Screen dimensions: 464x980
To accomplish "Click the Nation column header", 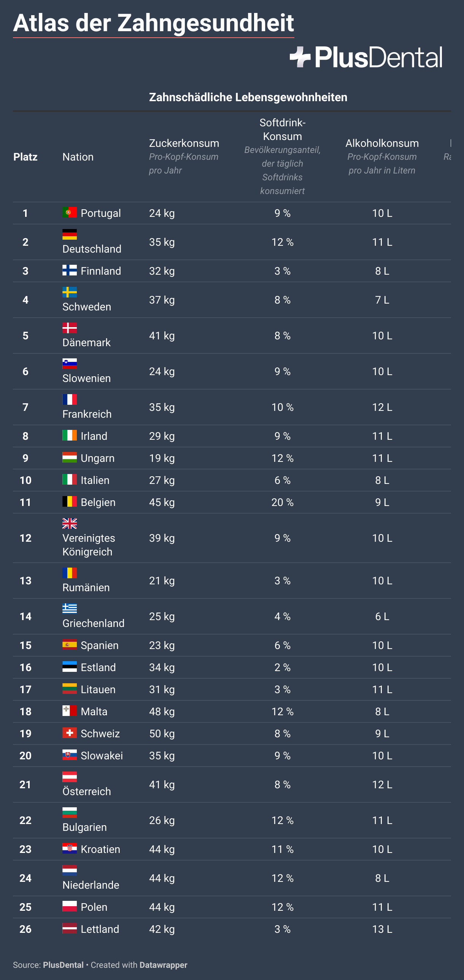I will coord(78,157).
